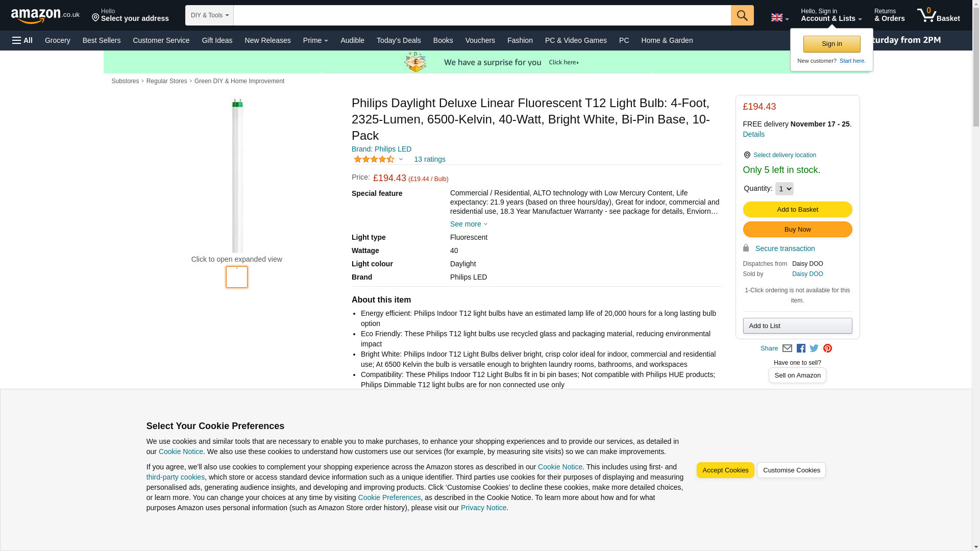The width and height of the screenshot is (980, 551).
Task: Expand DIY & Tools search category dropdown
Action: 209,15
